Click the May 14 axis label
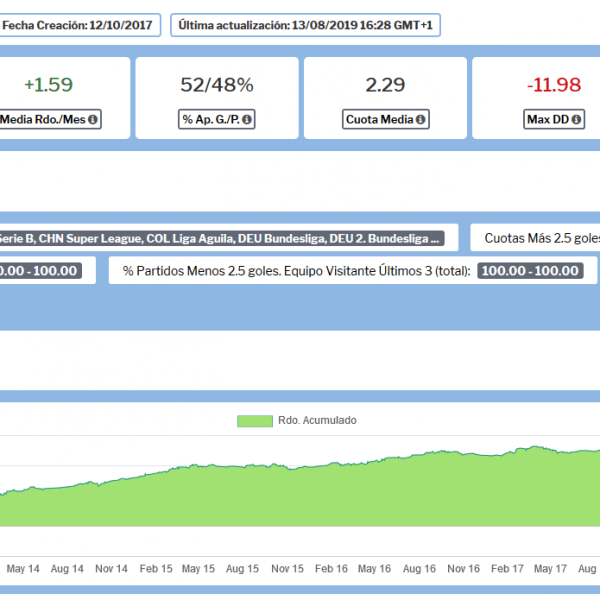Image resolution: width=600 pixels, height=600 pixels. tap(23, 569)
